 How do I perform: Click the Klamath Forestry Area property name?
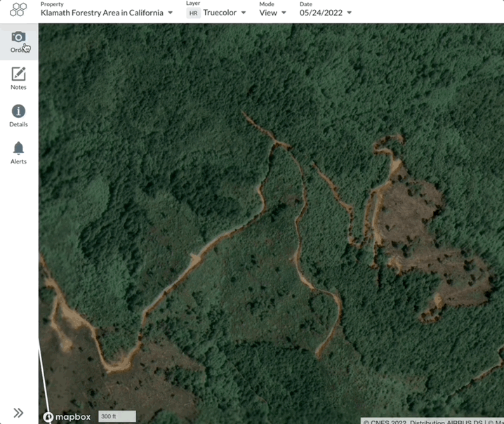[102, 13]
